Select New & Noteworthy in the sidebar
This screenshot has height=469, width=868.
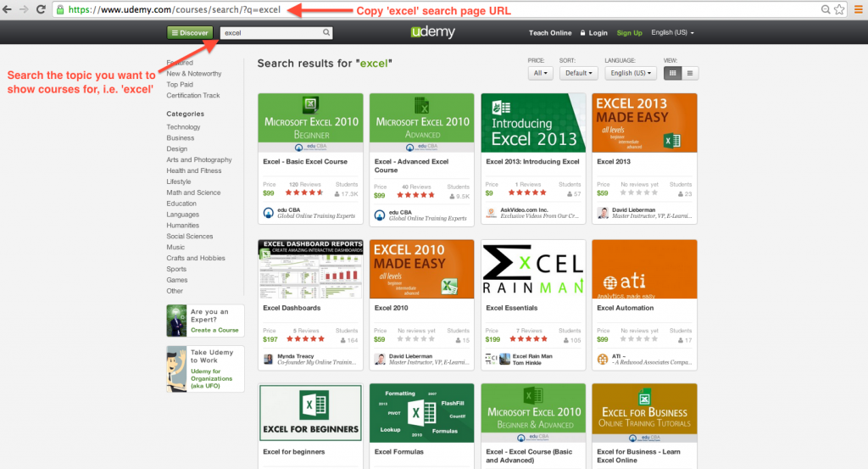[194, 74]
